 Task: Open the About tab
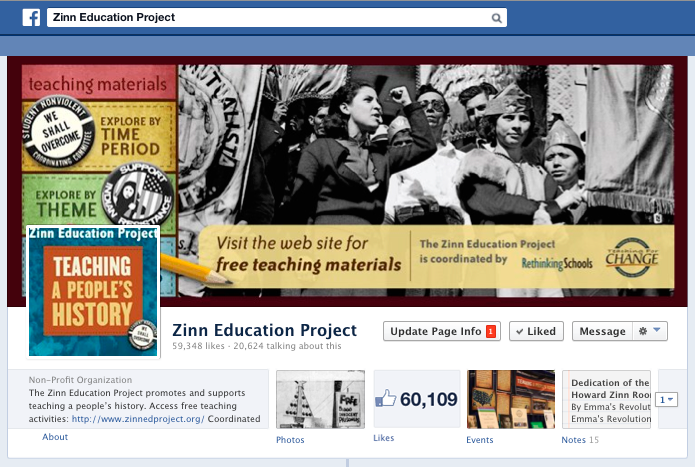point(55,437)
